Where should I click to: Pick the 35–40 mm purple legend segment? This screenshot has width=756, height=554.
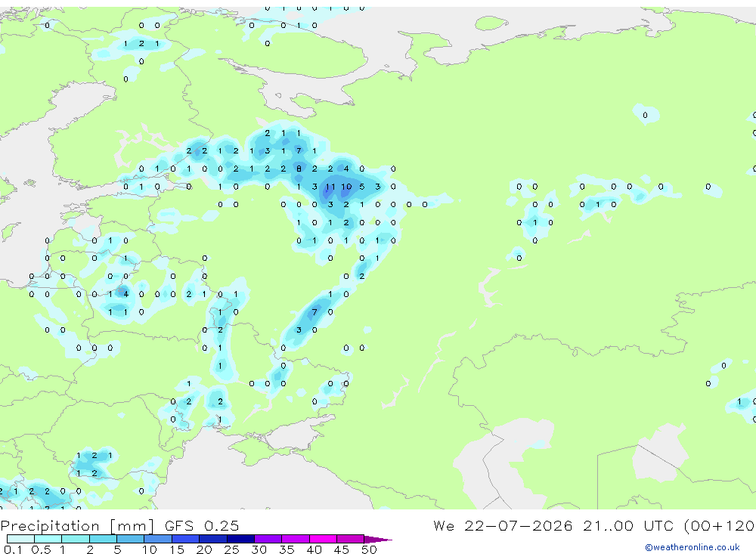pos(295,539)
